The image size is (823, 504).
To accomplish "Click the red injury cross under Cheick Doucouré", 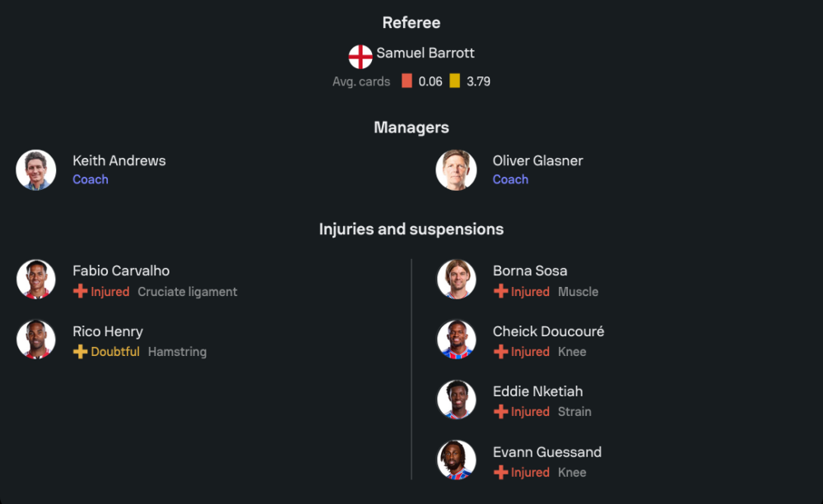I will tap(500, 351).
